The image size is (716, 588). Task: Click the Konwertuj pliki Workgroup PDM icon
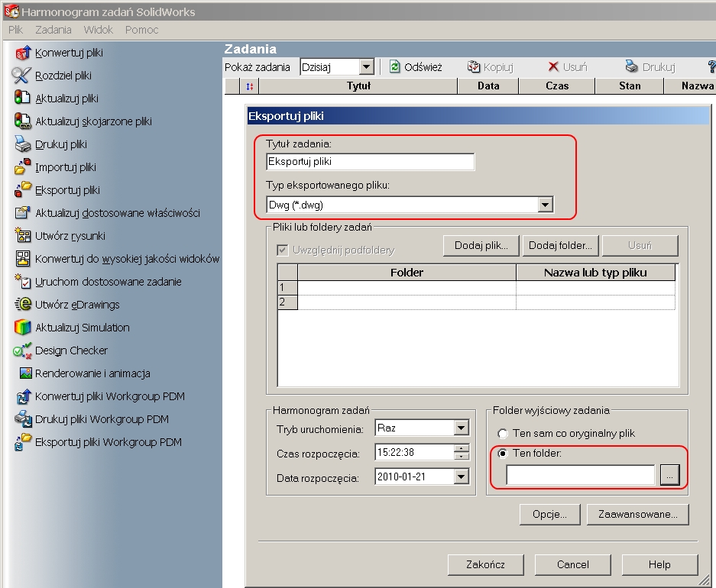coord(23,396)
